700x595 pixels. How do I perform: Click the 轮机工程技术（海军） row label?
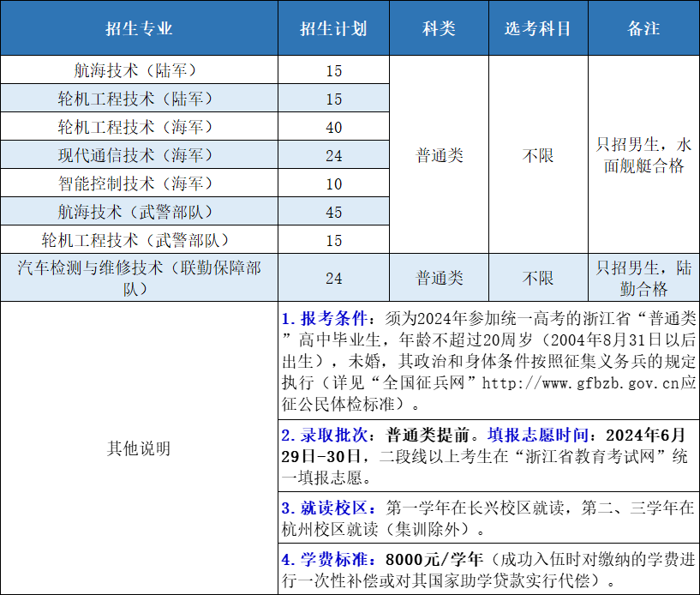click(x=139, y=127)
